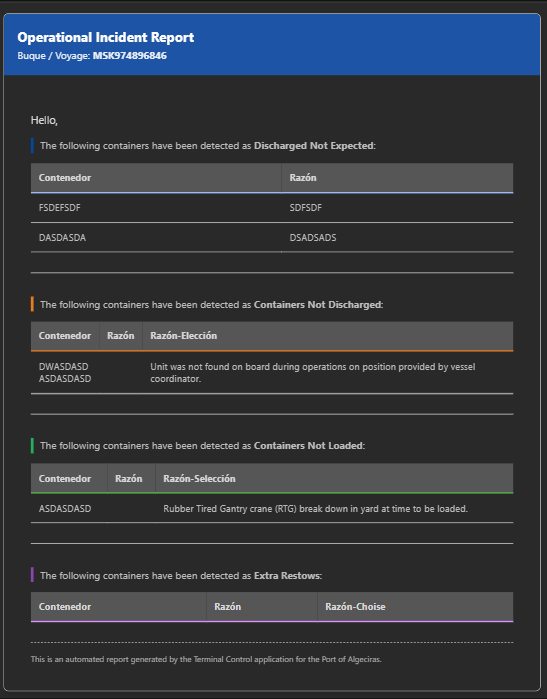This screenshot has width=547, height=699.
Task: Click the DASDASDA container row
Action: pos(272,238)
